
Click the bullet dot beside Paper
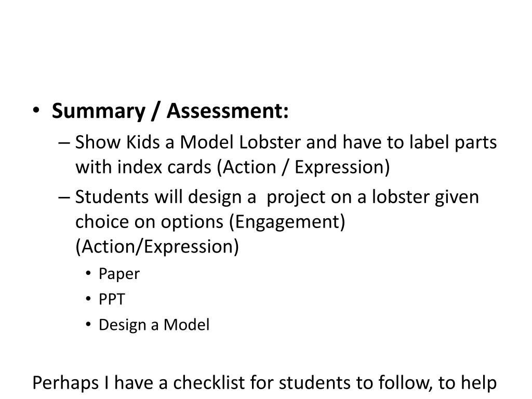(88, 273)
